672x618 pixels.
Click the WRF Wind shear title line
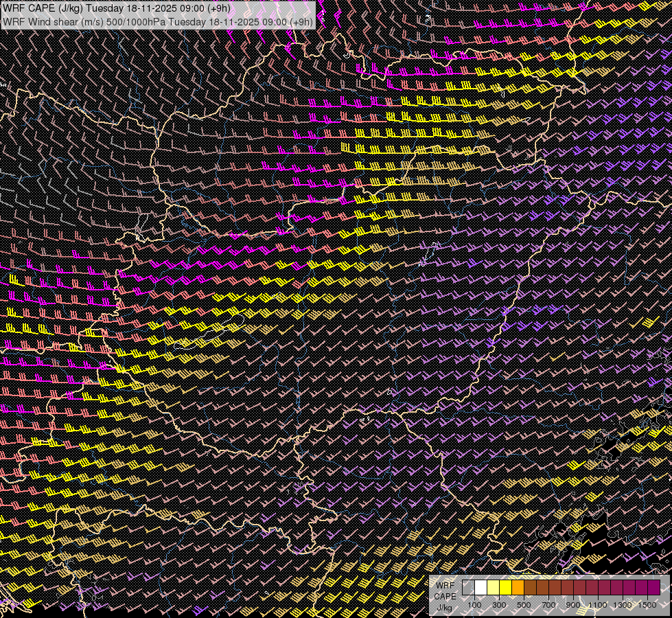pos(158,21)
